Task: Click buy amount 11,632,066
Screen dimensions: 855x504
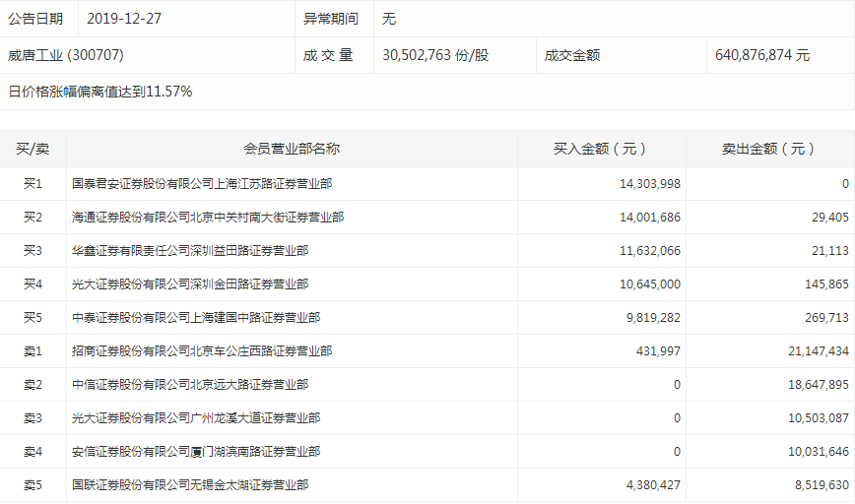Action: pos(650,251)
